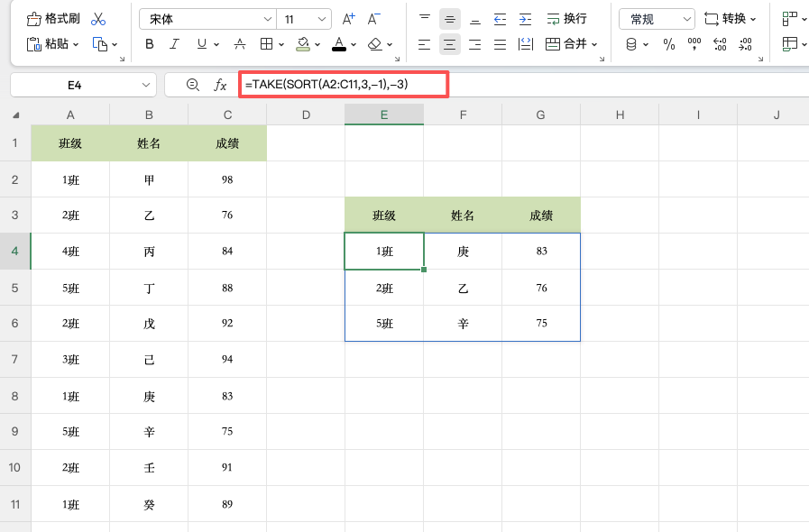This screenshot has width=809, height=532.
Task: Click the Increase Decimal icon
Action: tap(720, 42)
